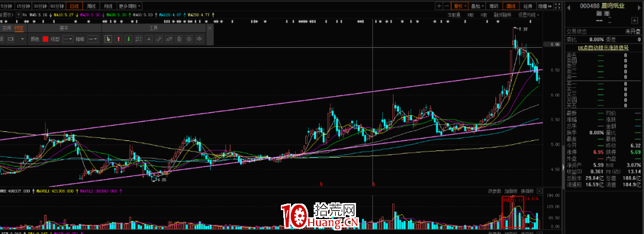Toggle drawing visibility with eye icon
The height and width of the screenshot is (234, 644).
point(199,39)
